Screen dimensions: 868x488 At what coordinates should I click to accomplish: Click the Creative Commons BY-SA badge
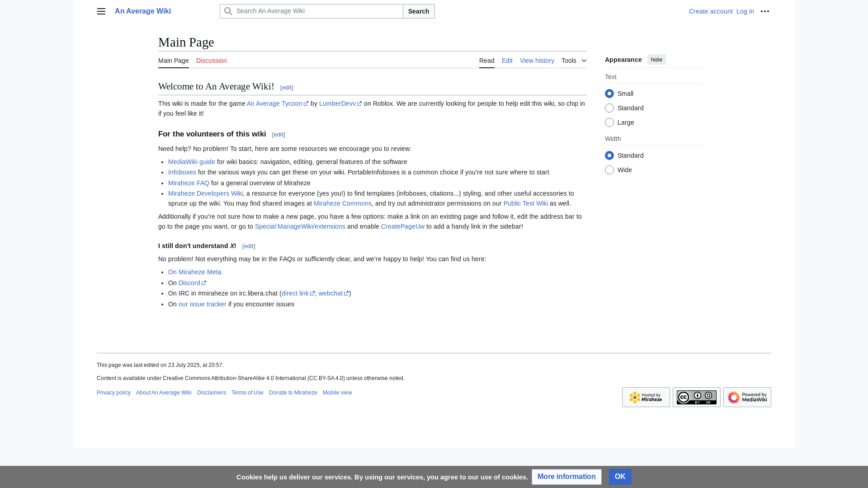697,397
